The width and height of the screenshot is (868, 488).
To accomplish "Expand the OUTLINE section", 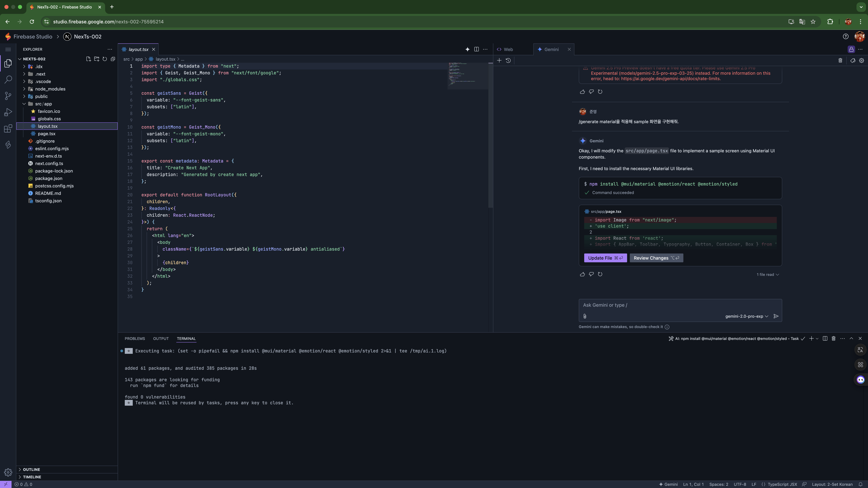I will 31,470.
